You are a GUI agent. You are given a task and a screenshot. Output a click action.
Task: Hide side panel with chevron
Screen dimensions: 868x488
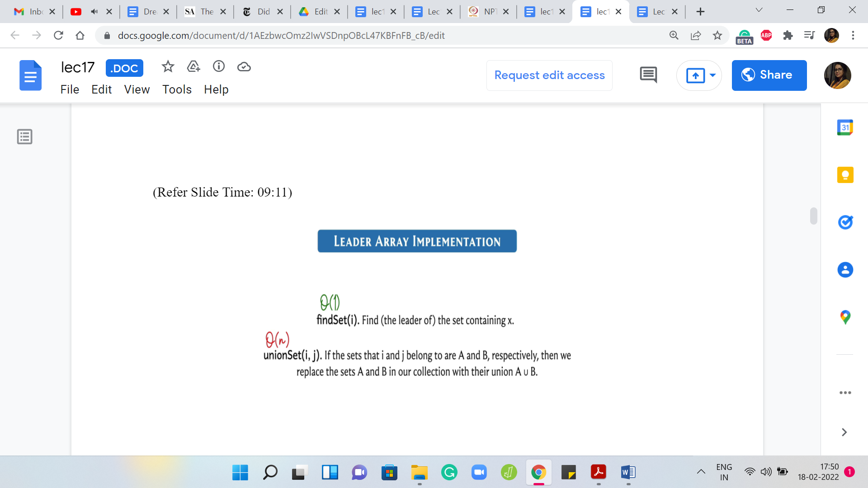(x=844, y=432)
